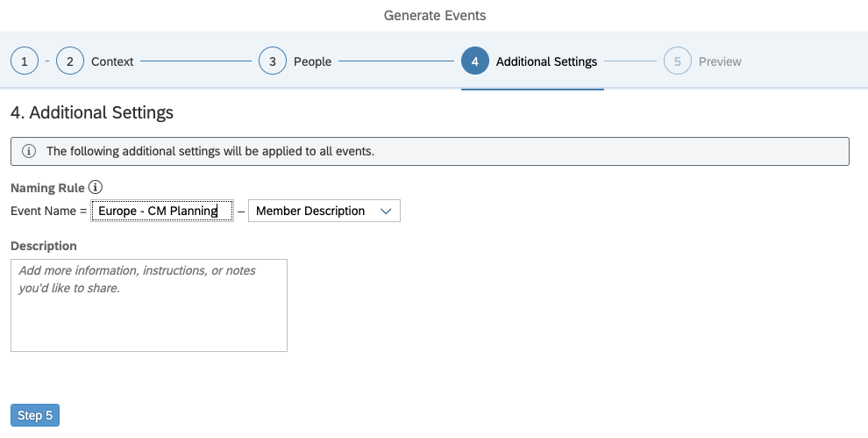This screenshot has width=868, height=438.
Task: Click the Step 5 button
Action: (x=35, y=415)
